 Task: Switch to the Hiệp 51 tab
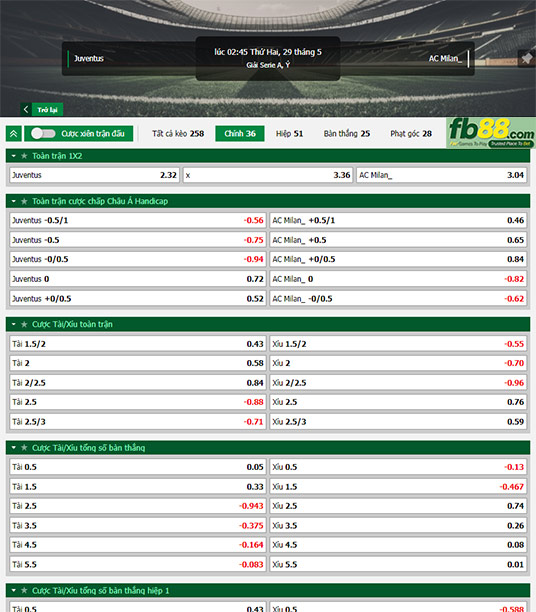tap(289, 134)
